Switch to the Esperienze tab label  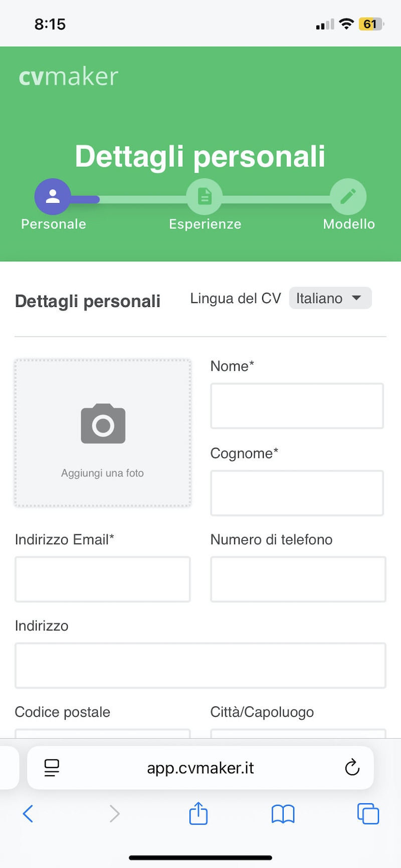pos(205,224)
